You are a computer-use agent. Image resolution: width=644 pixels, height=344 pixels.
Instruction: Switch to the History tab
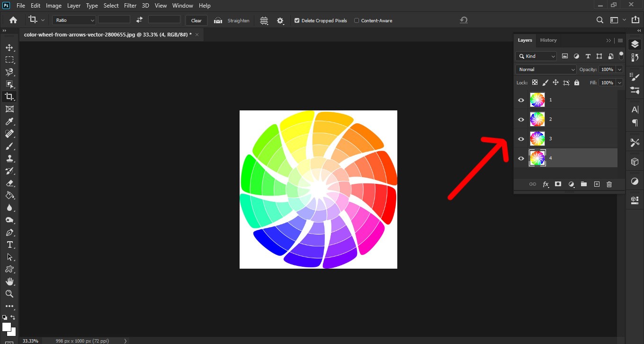click(x=548, y=40)
